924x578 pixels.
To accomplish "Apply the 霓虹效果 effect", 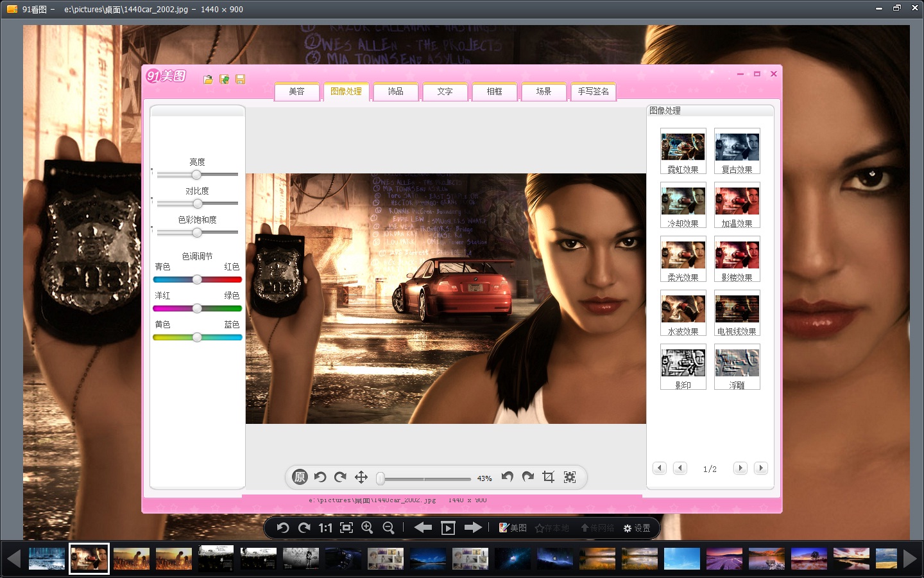I will [x=683, y=152].
